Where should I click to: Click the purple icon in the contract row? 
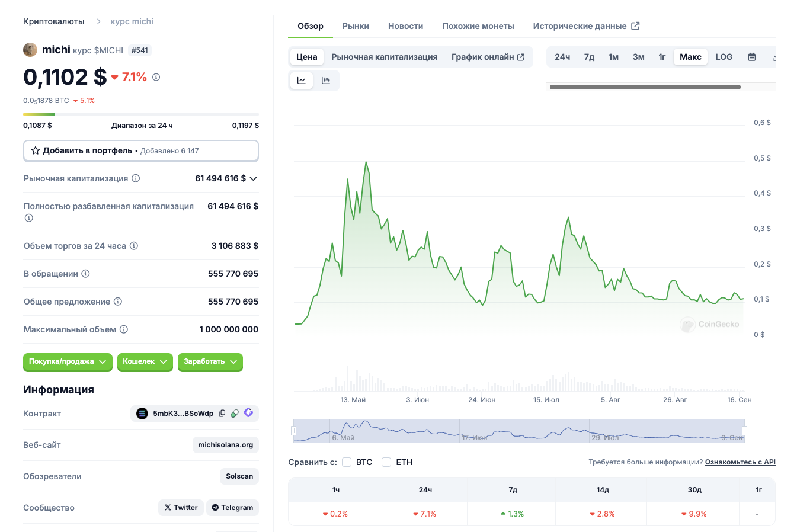point(248,413)
